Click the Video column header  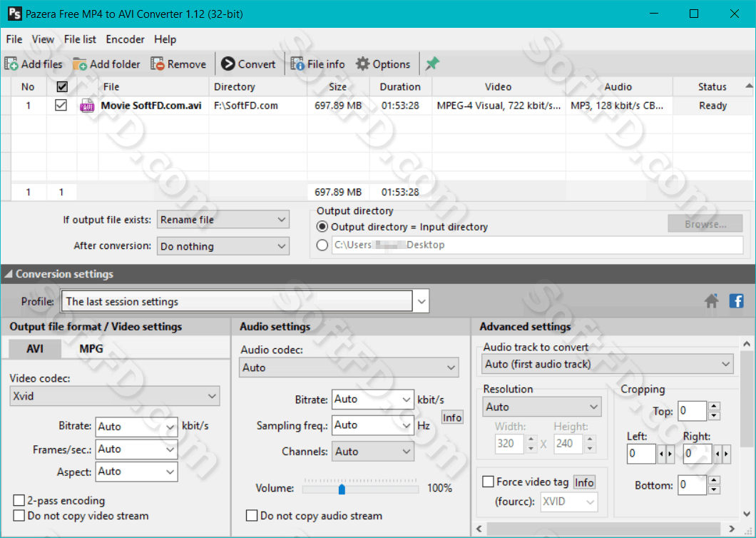(499, 87)
